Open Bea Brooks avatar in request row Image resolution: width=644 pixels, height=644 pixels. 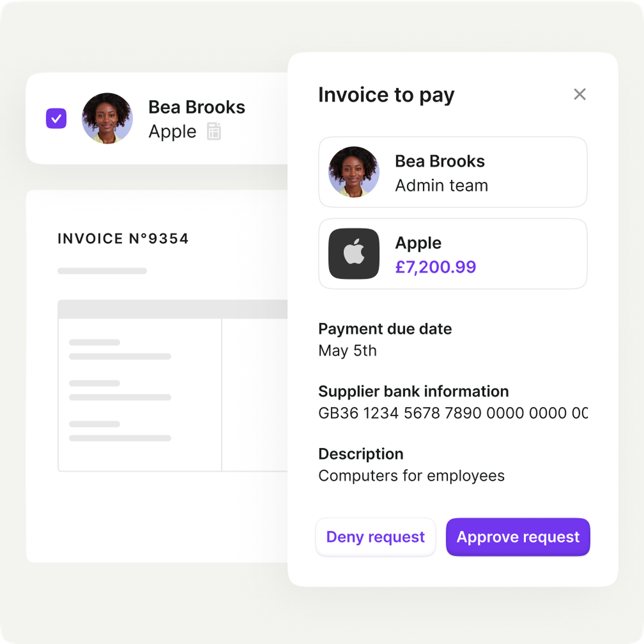107,118
